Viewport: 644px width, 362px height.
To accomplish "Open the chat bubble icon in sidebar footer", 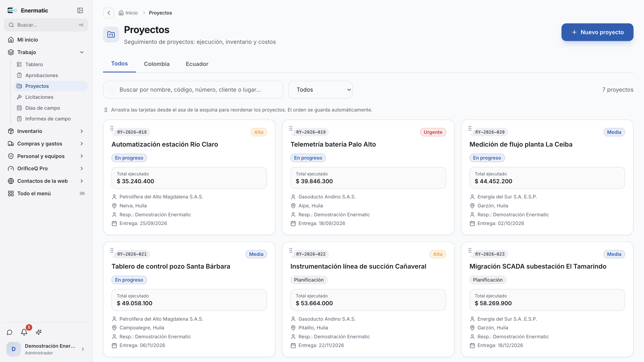I will click(9, 332).
